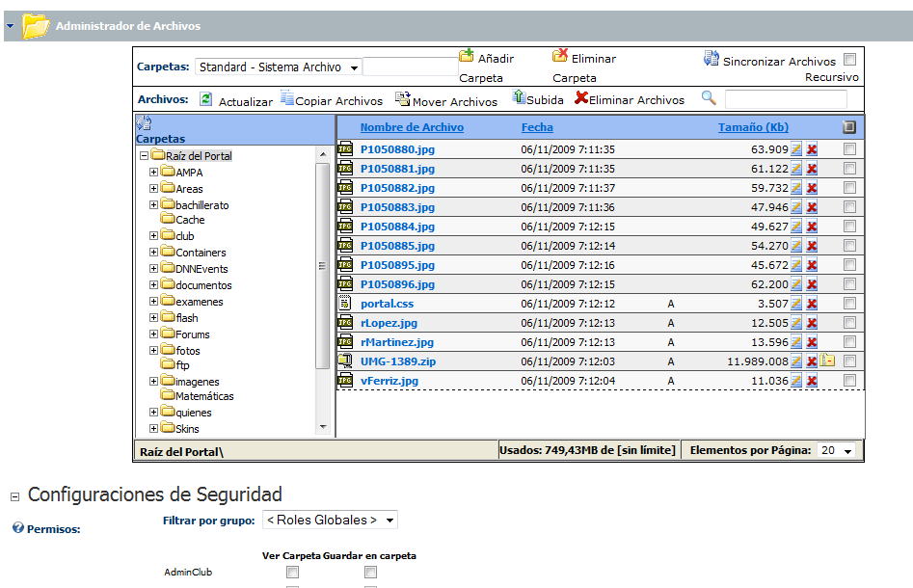913x588 pixels.
Task: Check the box for portal.css
Action: pyautogui.click(x=849, y=303)
